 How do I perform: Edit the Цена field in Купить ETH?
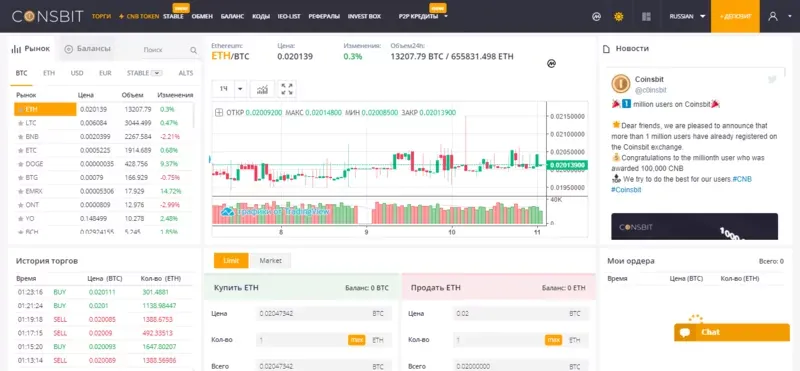coord(323,313)
